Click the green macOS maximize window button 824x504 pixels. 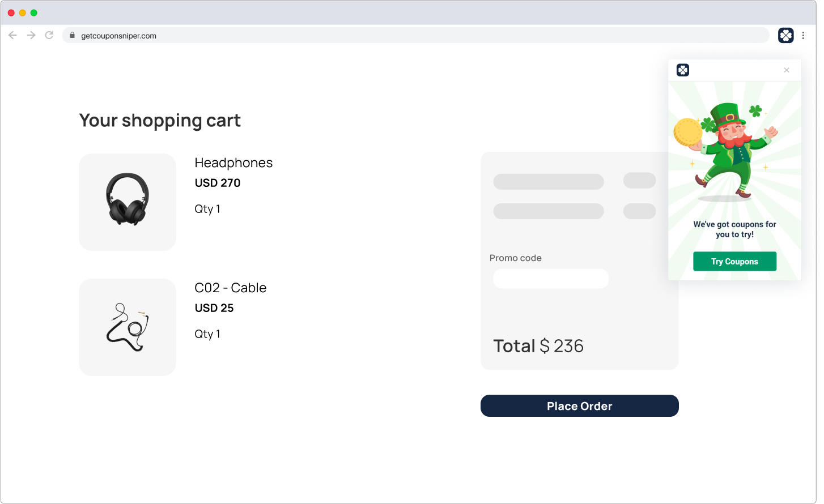coord(34,12)
